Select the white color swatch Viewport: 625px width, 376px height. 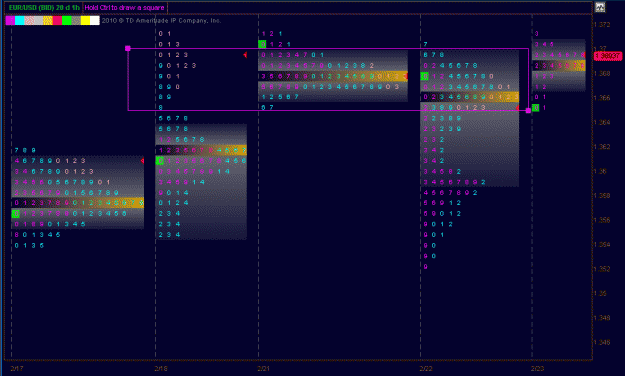tap(95, 20)
